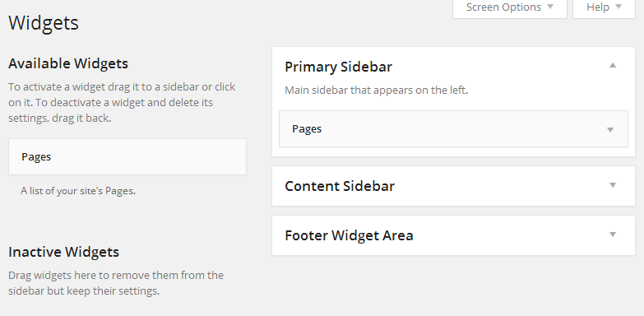Open the Help tab
The height and width of the screenshot is (316, 644).
click(x=604, y=7)
